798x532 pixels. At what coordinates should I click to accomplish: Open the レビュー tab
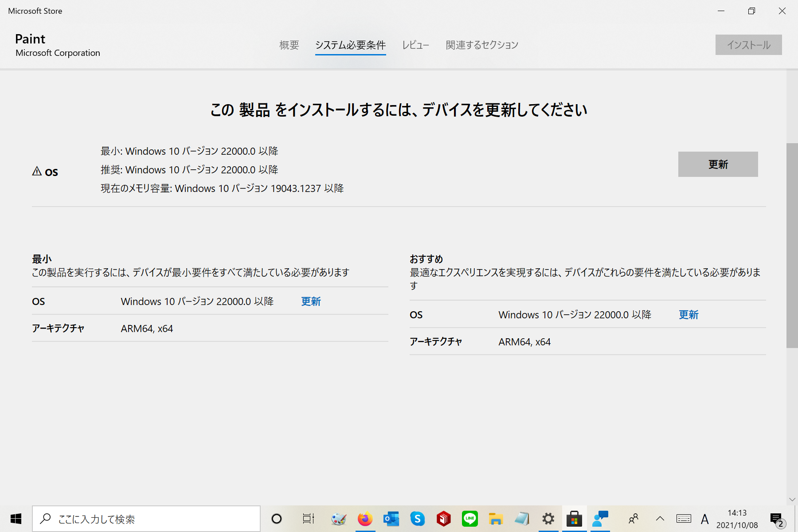(415, 45)
